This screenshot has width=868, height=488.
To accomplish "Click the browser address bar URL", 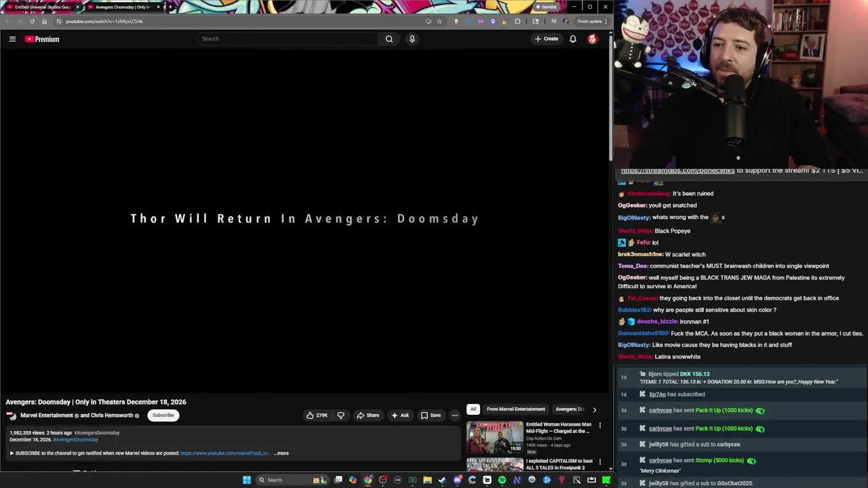I will coord(104,21).
